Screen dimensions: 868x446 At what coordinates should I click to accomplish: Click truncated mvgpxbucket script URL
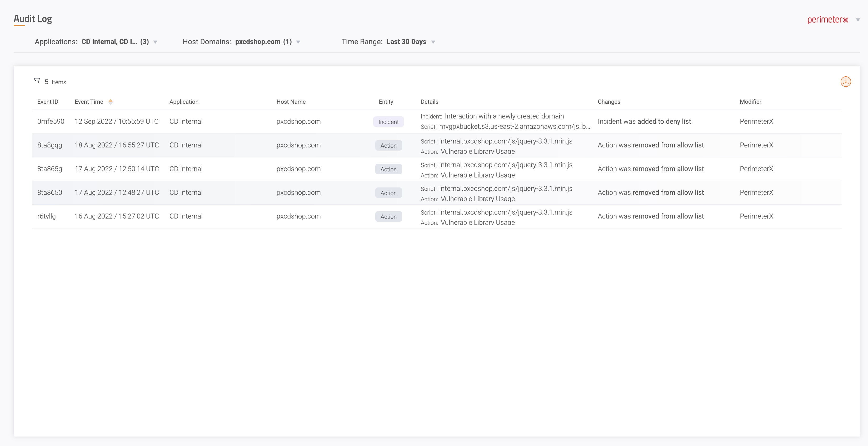tap(514, 127)
